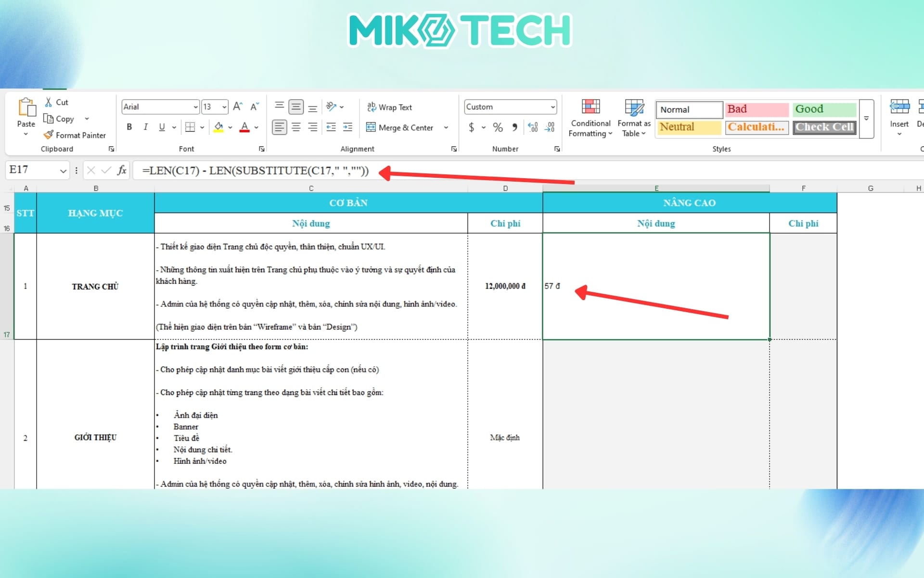
Task: Apply Calculation cell style
Action: (757, 127)
